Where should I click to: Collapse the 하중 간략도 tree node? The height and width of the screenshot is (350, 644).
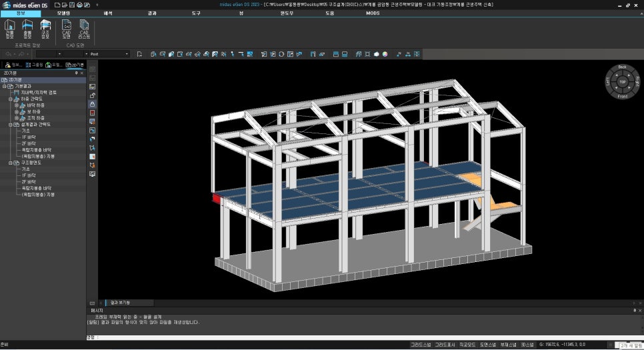[11, 99]
